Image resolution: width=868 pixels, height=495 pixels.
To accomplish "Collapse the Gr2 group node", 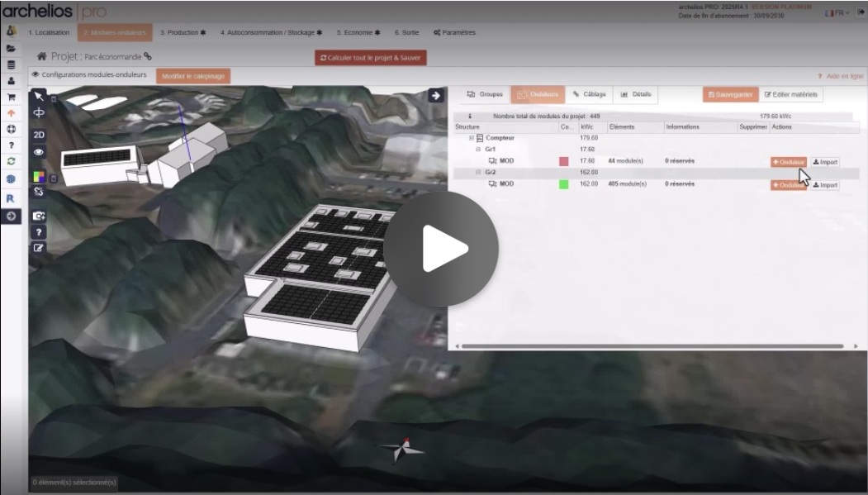I will coord(477,172).
